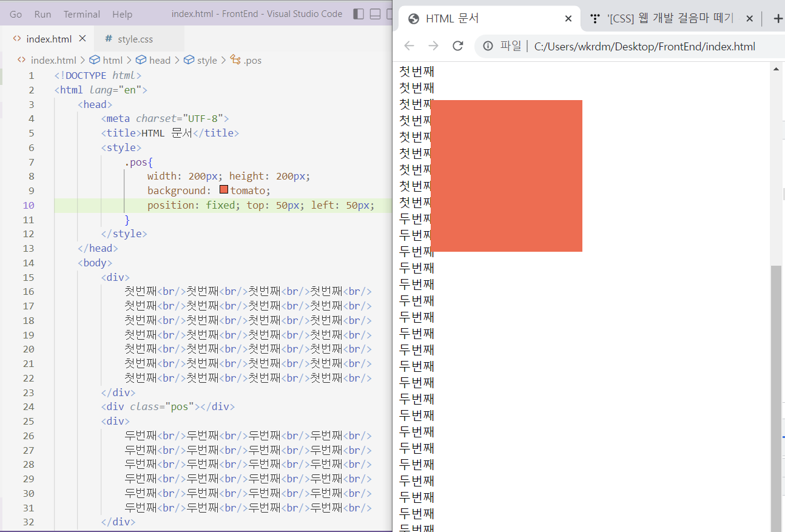Click the tomato fixed box on the page
This screenshot has height=532, width=785.
click(506, 176)
